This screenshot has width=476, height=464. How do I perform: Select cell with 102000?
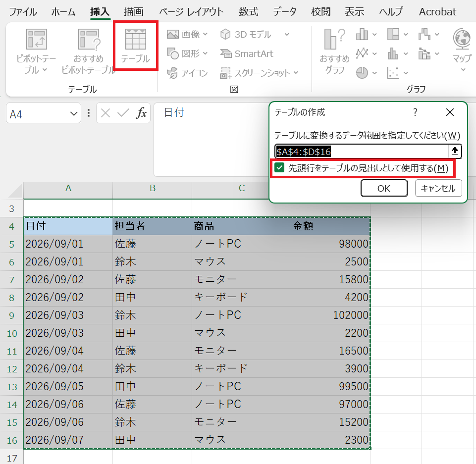click(330, 315)
